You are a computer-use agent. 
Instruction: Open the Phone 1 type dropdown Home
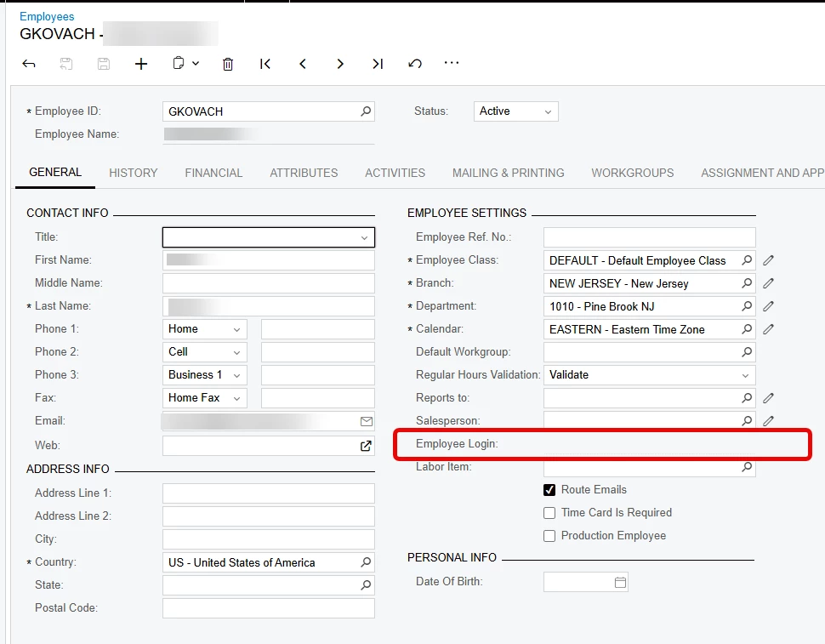pos(205,329)
